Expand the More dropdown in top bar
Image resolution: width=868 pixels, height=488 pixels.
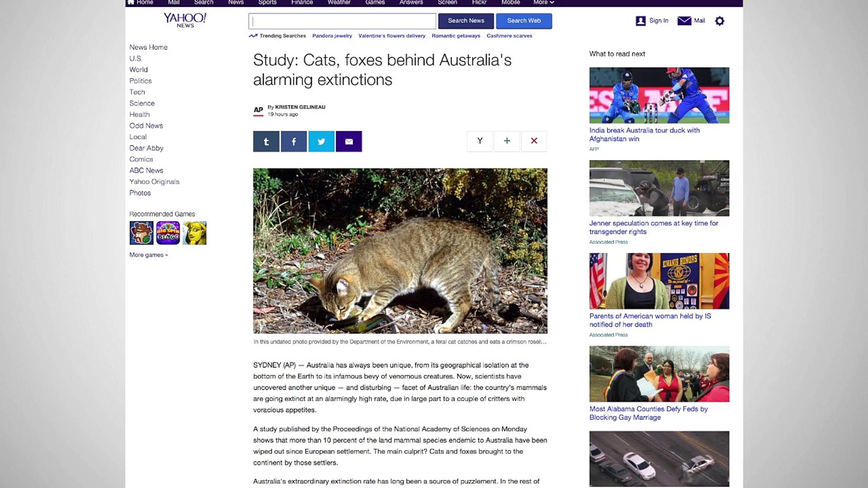click(x=543, y=2)
